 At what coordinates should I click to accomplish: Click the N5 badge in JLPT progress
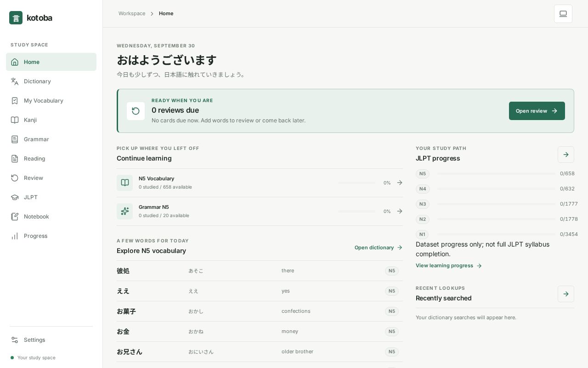[423, 174]
